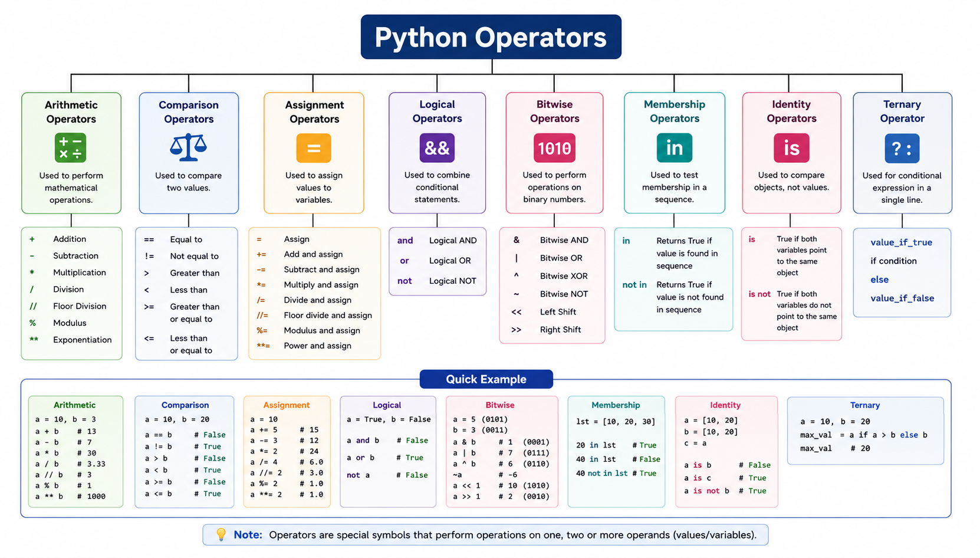Click the '40 not in lst # True' line
This screenshot has height=558, width=980.
(616, 473)
